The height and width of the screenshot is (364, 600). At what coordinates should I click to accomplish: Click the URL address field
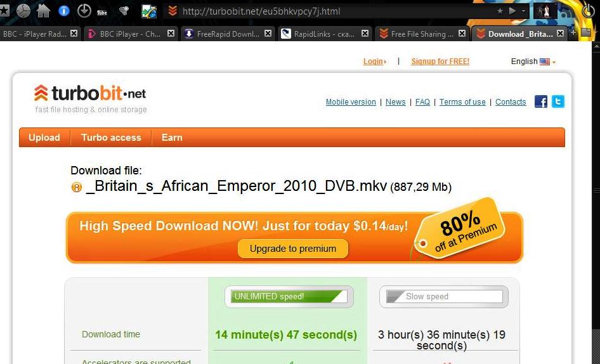tap(337, 11)
